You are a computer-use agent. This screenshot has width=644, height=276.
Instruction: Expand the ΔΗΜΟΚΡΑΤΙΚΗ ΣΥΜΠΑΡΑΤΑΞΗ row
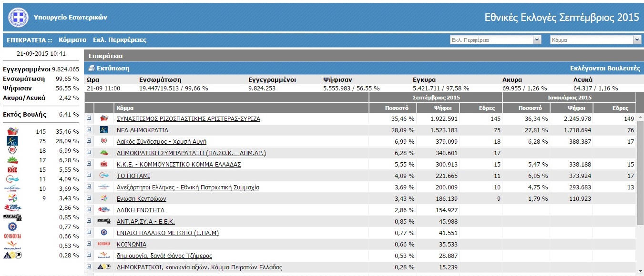[x=89, y=152]
